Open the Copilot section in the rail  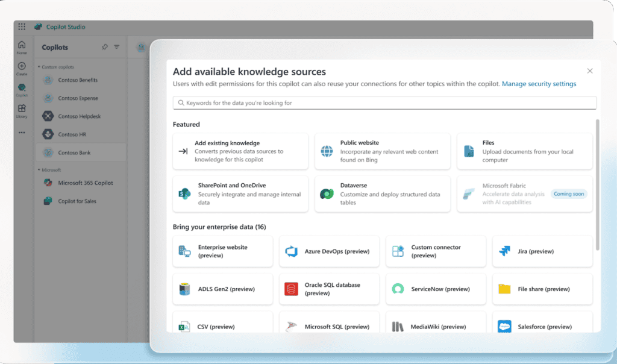[22, 89]
